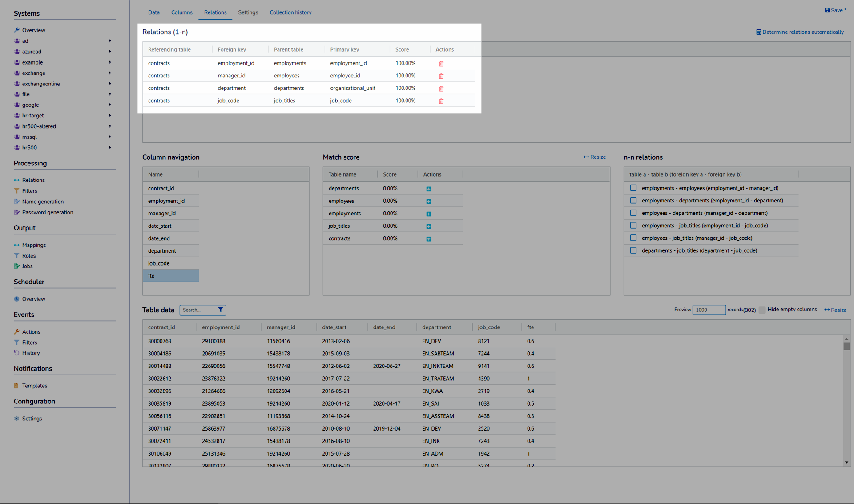Click the Preview records input field
The width and height of the screenshot is (854, 504).
709,310
